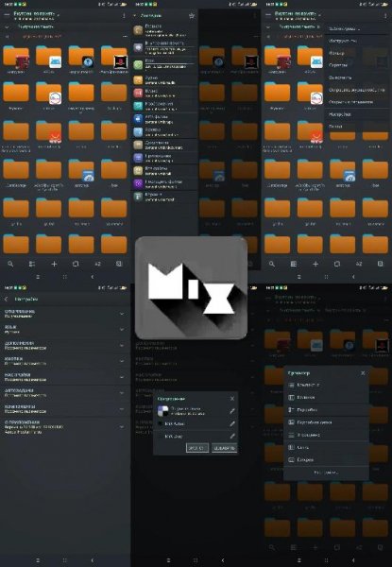Open brown root icon entry in bookmarks drawer
This screenshot has height=567, width=392.
164,31
